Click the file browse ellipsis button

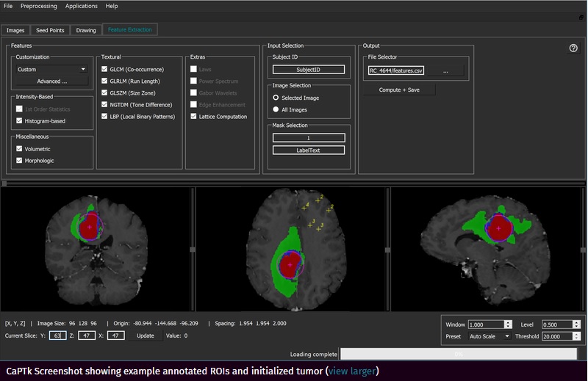445,71
